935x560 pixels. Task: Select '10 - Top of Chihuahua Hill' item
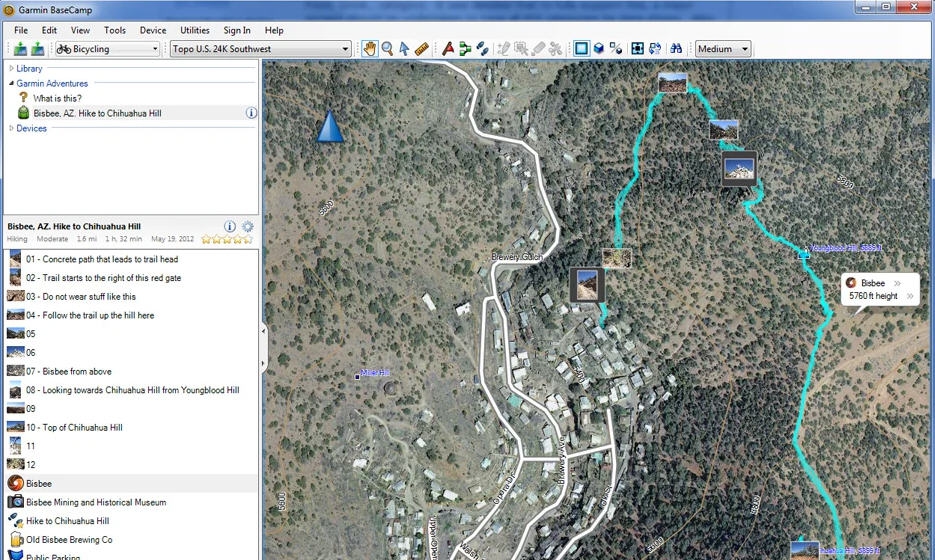(131, 428)
